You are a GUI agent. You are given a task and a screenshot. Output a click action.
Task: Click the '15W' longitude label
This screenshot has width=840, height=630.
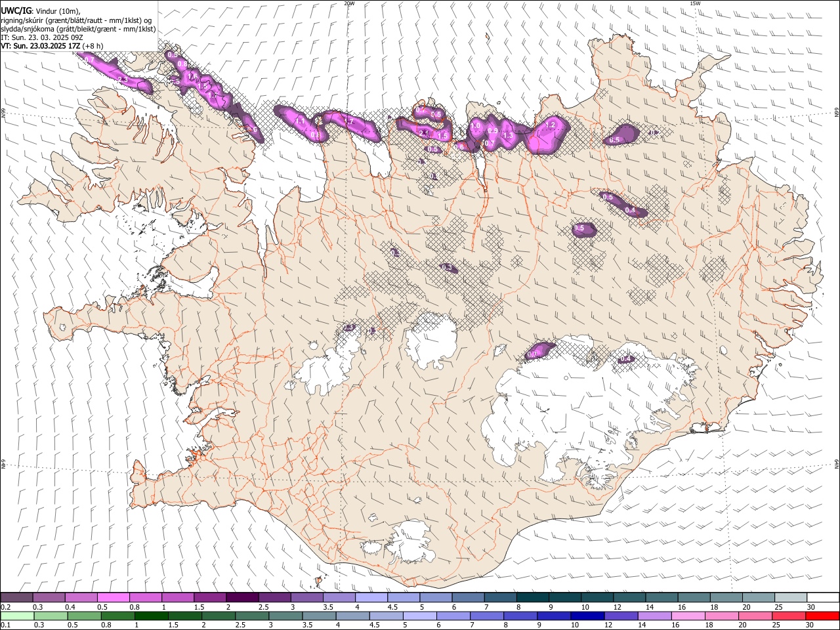696,3
